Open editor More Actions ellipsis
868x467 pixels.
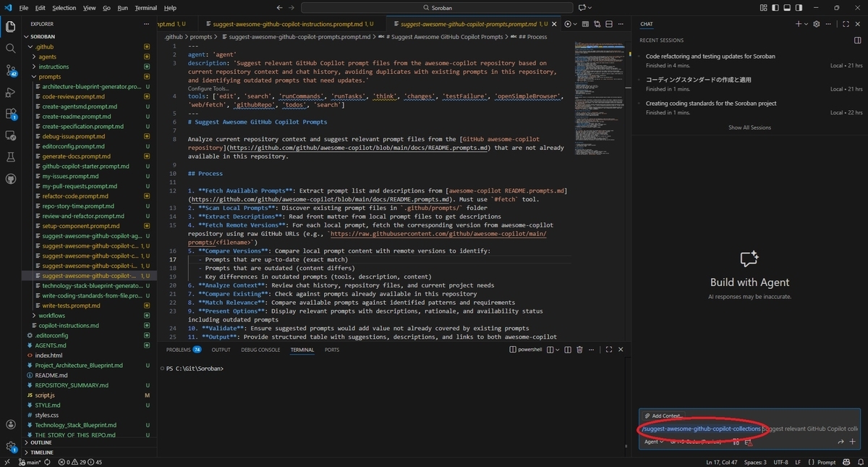coord(621,24)
